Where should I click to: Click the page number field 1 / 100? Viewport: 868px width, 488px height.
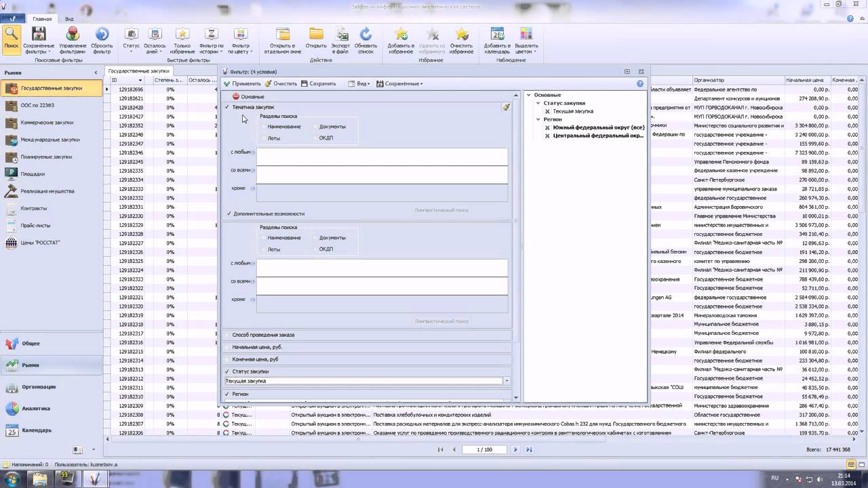[485, 449]
